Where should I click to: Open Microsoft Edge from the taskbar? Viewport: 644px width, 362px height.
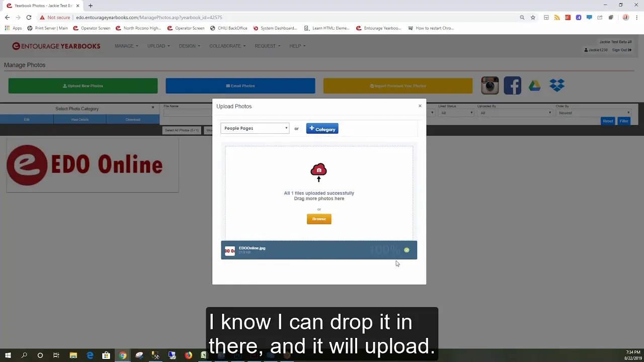point(90,355)
